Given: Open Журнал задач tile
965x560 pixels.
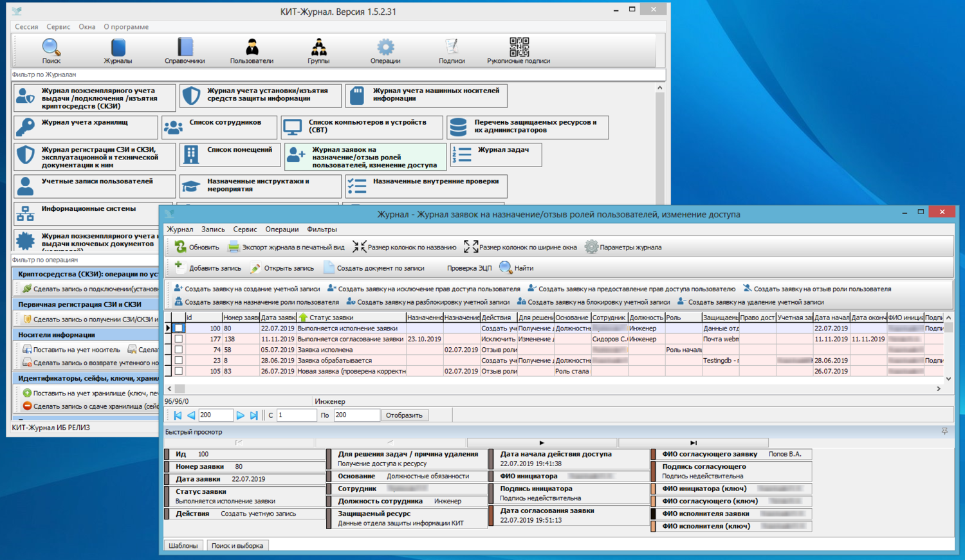Looking at the screenshot, I should coord(496,155).
